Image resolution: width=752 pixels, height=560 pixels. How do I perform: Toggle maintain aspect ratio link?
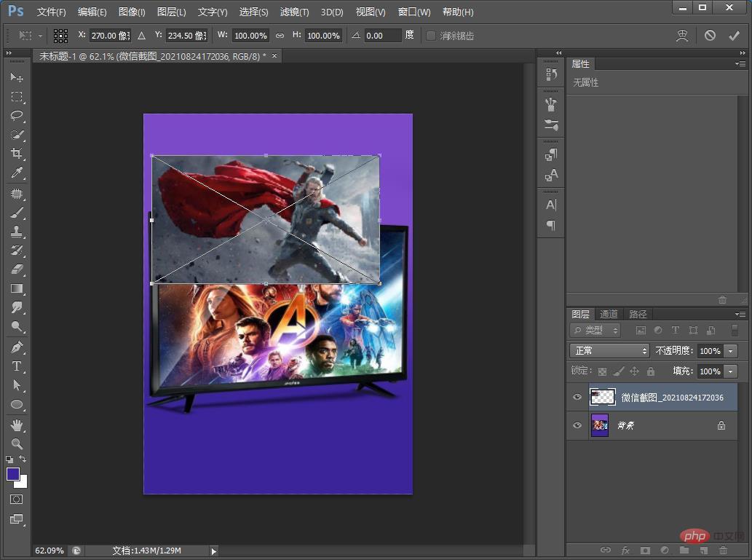280,36
